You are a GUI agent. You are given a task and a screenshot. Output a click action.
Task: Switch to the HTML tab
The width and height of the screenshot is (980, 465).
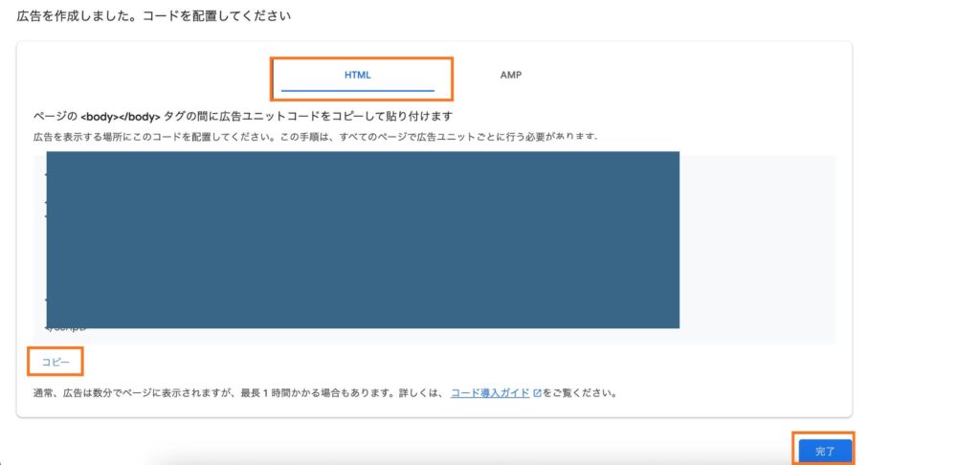(x=357, y=75)
